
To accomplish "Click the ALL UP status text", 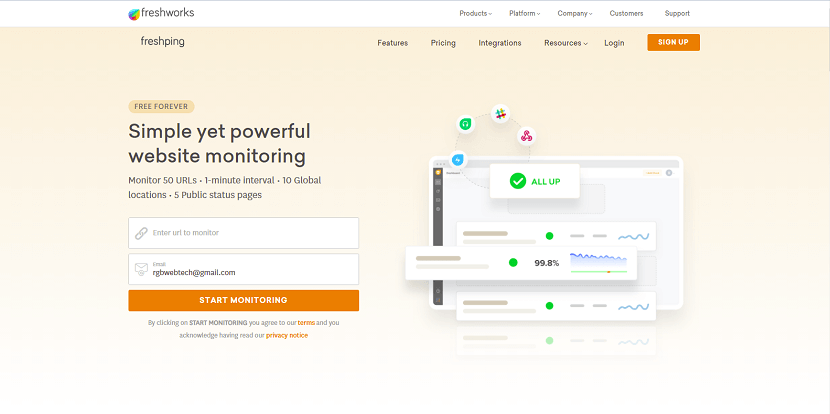I will (546, 182).
